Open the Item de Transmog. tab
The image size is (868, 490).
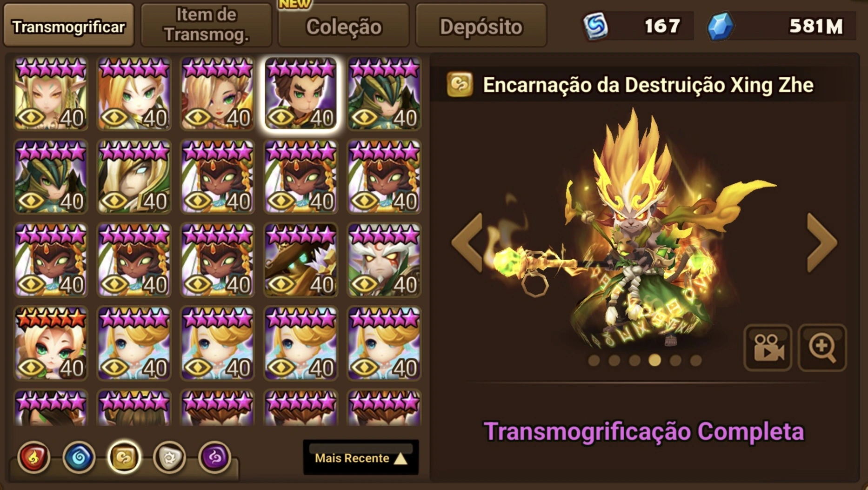pos(206,26)
